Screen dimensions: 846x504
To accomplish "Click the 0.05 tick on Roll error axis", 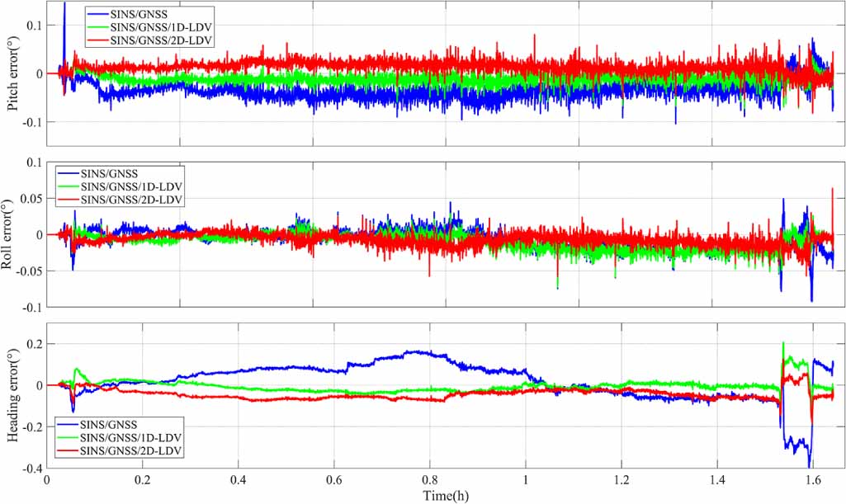I will [x=29, y=199].
